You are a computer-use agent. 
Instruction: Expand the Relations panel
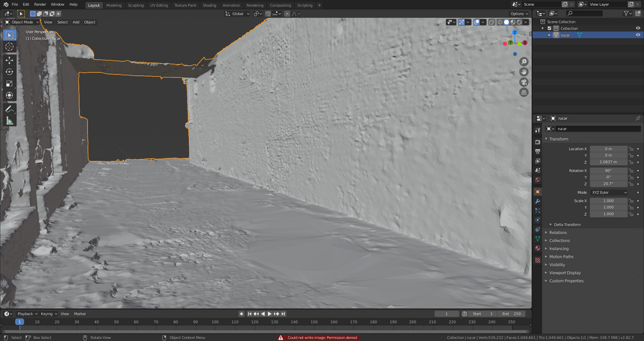coord(557,233)
